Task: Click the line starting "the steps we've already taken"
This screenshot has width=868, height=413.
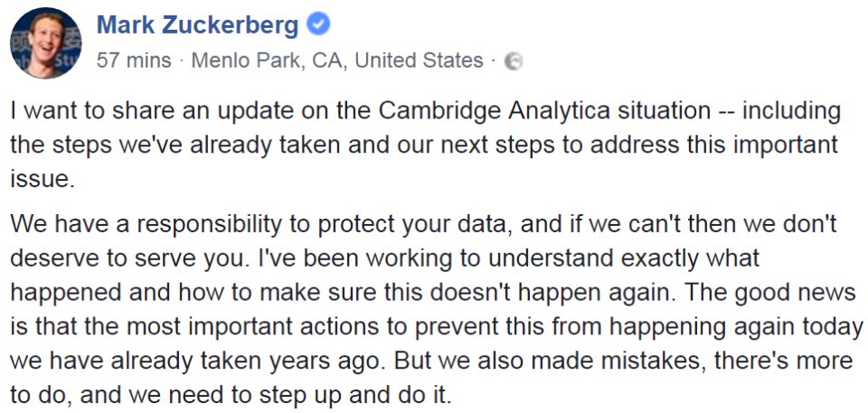Action: (x=425, y=145)
